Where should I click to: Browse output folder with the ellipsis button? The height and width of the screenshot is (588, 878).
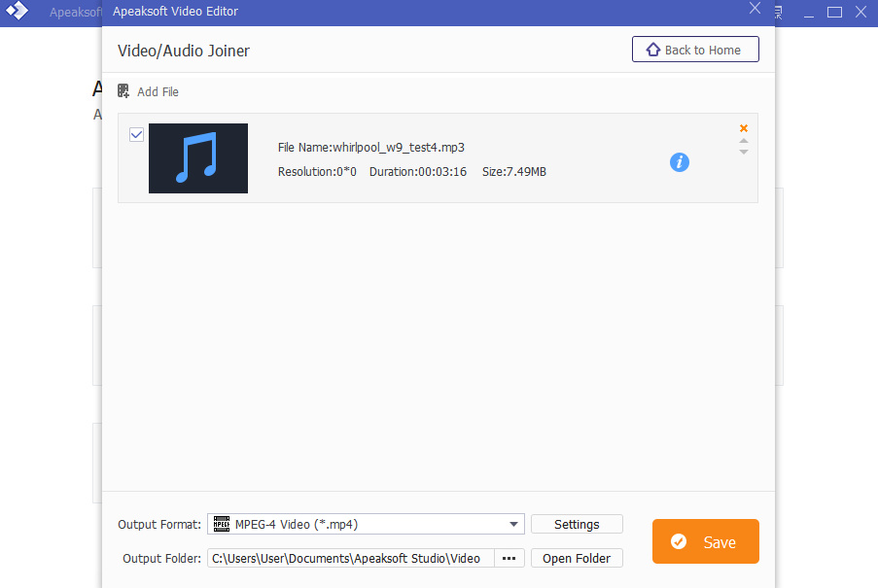tap(509, 558)
